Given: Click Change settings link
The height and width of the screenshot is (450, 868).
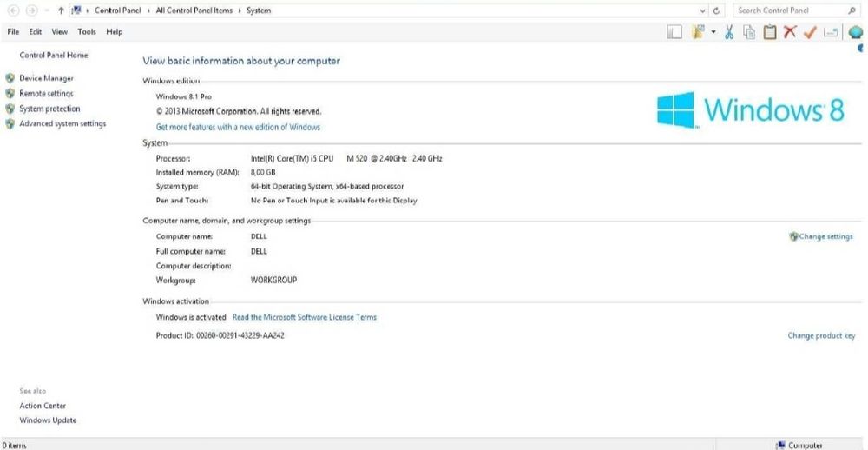Looking at the screenshot, I should (x=826, y=236).
